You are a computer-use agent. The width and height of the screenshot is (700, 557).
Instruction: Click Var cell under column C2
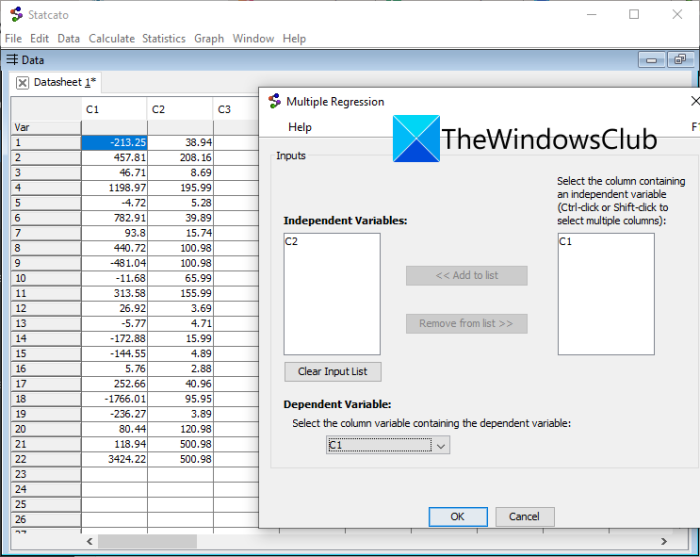pos(180,128)
